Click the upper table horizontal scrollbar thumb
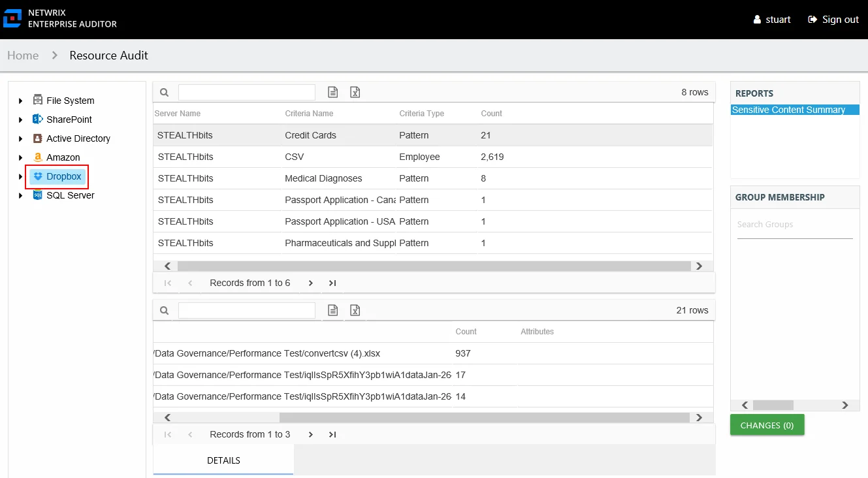This screenshot has width=868, height=478. [x=434, y=266]
